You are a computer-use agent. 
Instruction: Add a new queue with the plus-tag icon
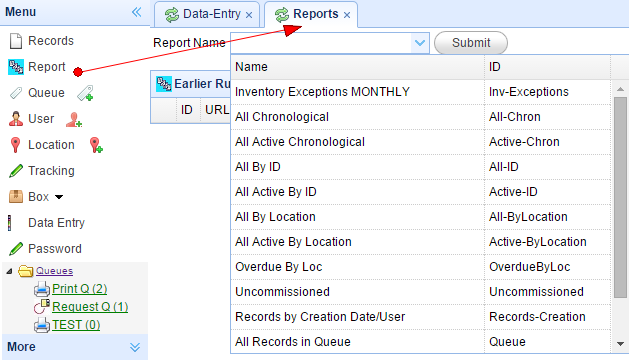pos(85,93)
